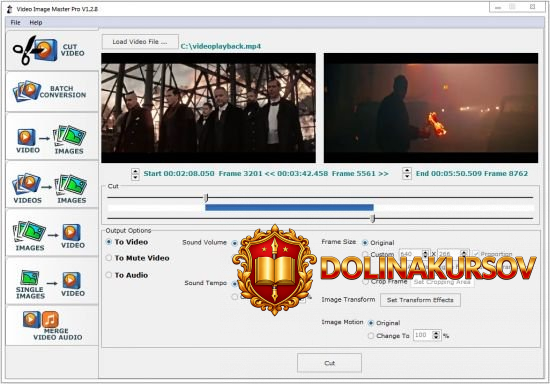Open the Cut Video tool
Screen dimensions: 550x384
[52, 50]
